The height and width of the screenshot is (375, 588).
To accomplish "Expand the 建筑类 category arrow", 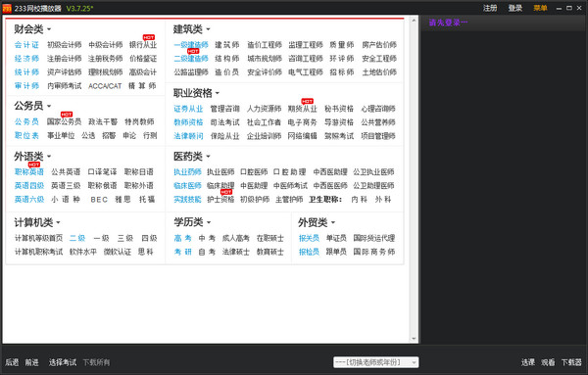I will [x=208, y=29].
